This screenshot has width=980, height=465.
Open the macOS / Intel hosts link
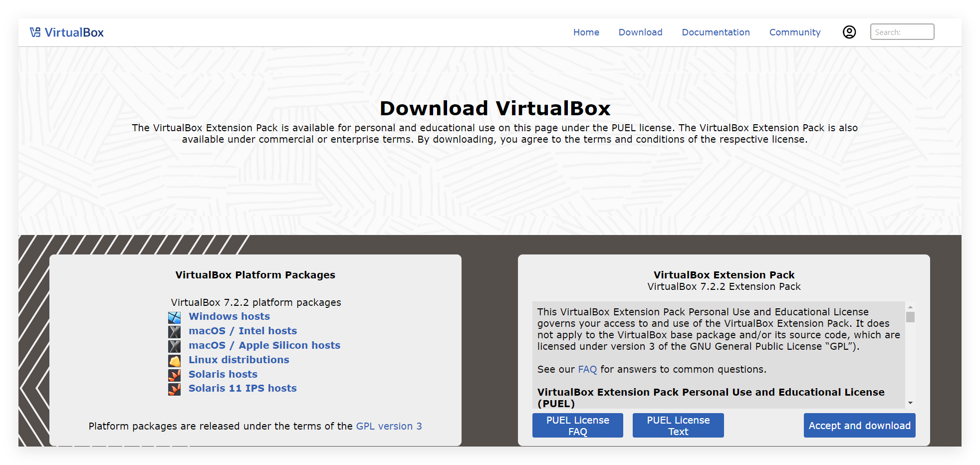(x=243, y=331)
